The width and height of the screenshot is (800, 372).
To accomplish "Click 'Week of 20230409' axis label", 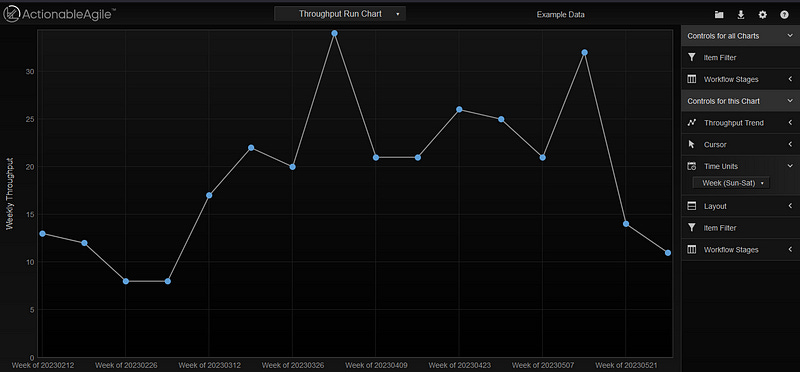I will (376, 365).
